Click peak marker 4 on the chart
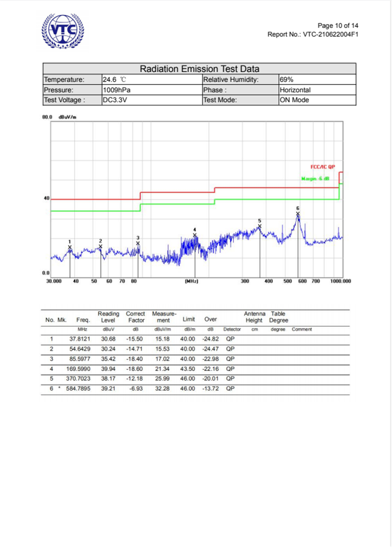The image size is (392, 547). [195, 235]
